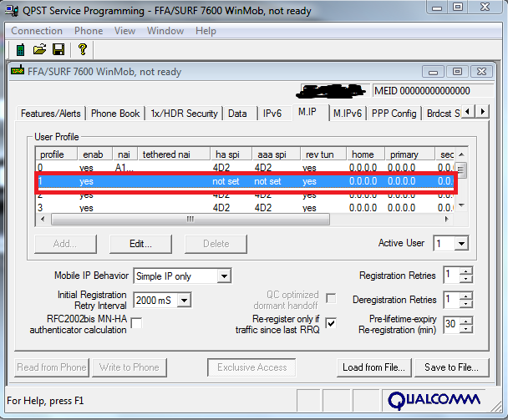Open file with the folder toolbar icon
Image resolution: width=508 pixels, height=420 pixels.
39,49
